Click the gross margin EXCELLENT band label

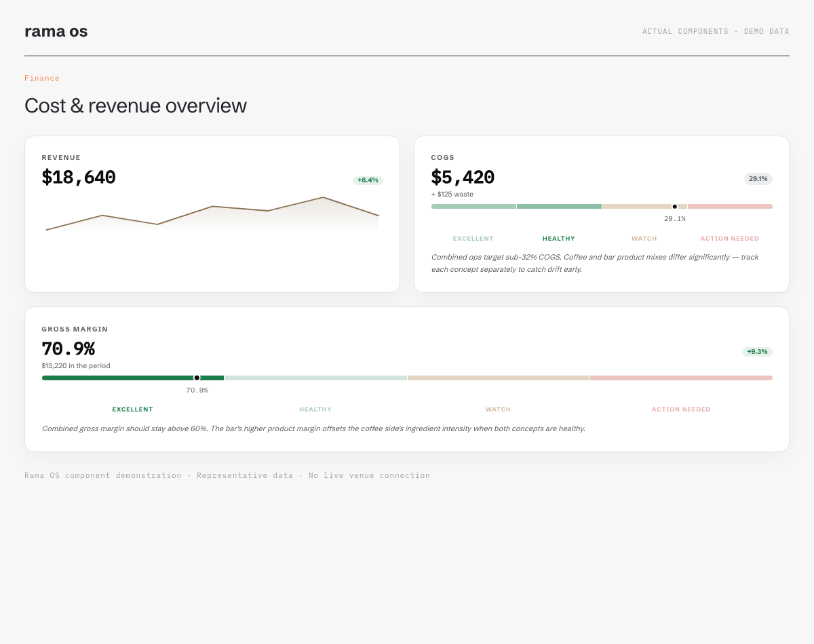[x=132, y=409]
